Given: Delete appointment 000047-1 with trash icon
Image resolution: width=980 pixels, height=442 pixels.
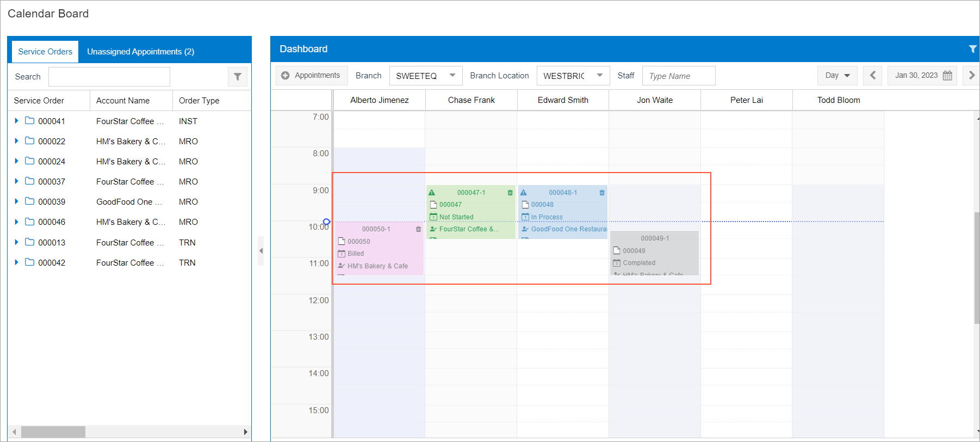Looking at the screenshot, I should (x=510, y=193).
